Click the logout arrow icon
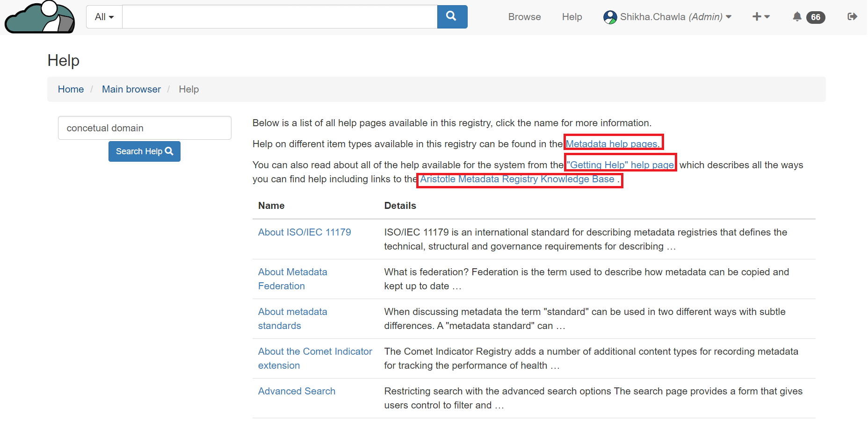This screenshot has width=868, height=422. (x=852, y=17)
